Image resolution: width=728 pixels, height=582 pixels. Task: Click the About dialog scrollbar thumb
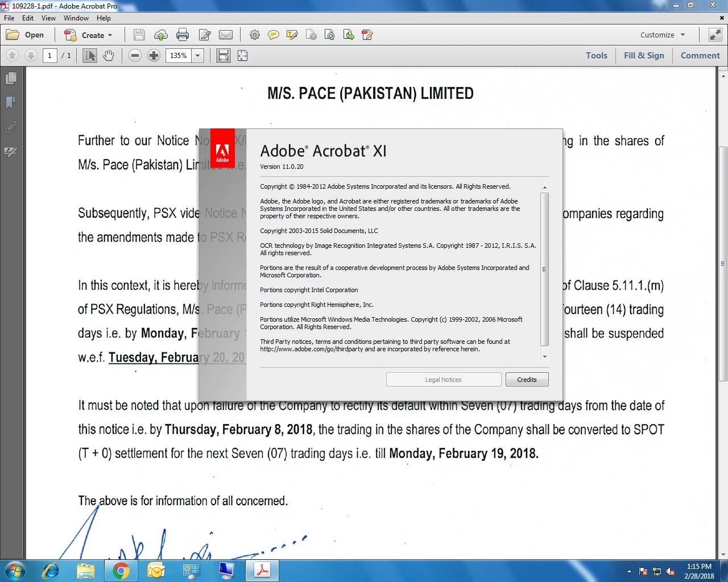545,269
